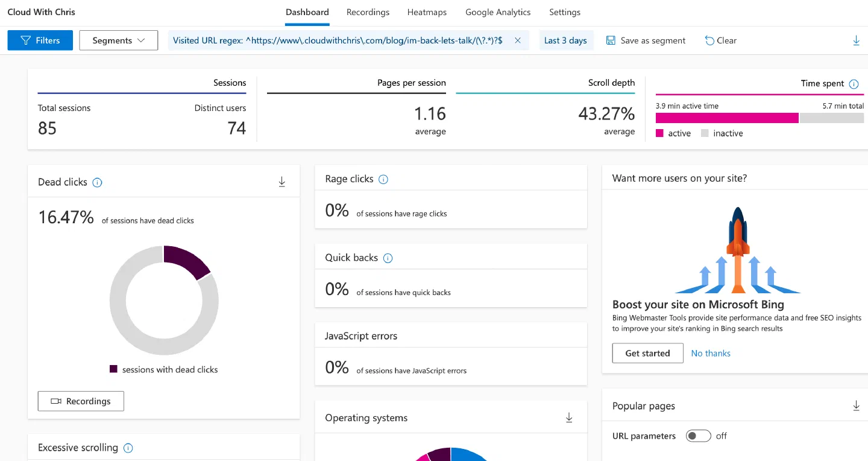Click the rocket illustration in Bing promo
The image size is (868, 461).
pos(737,250)
